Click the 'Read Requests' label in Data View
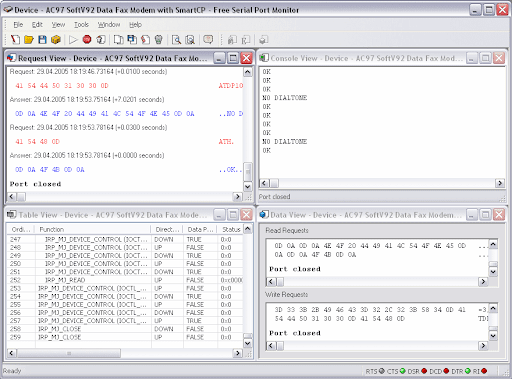Viewport: 512px width, 379px height. point(287,230)
